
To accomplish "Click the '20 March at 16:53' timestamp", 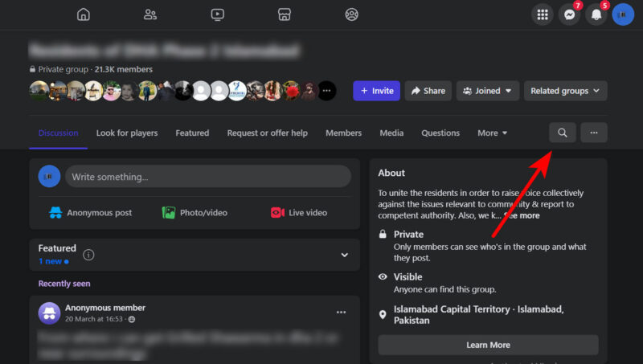I will 94,319.
